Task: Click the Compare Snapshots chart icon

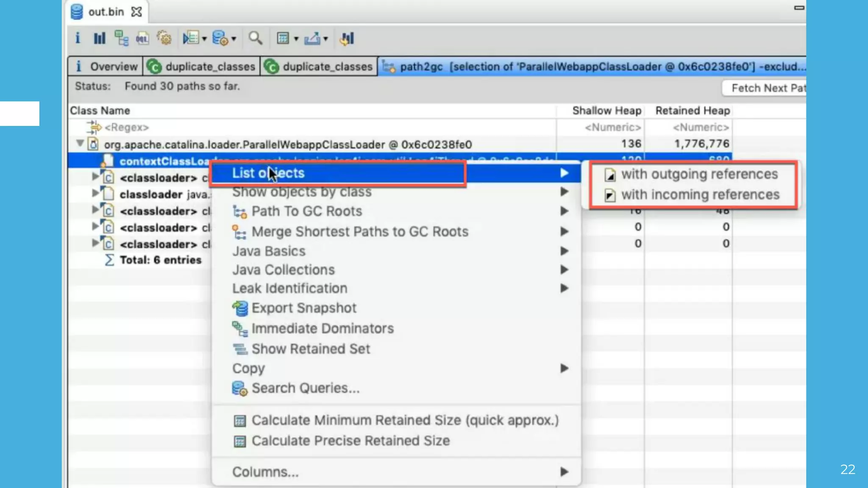Action: (x=347, y=39)
